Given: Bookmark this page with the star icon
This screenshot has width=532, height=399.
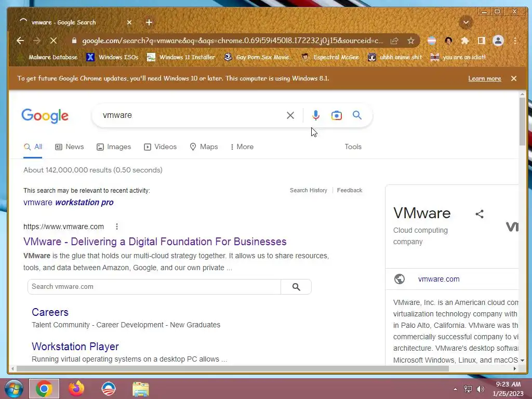Looking at the screenshot, I should click(x=411, y=41).
